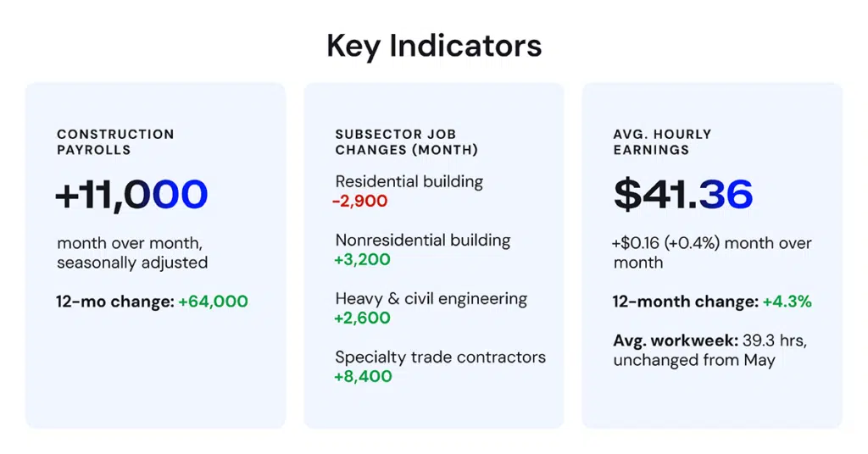This screenshot has height=454, width=868.
Task: Click the red -2,900 value
Action: pyautogui.click(x=359, y=201)
